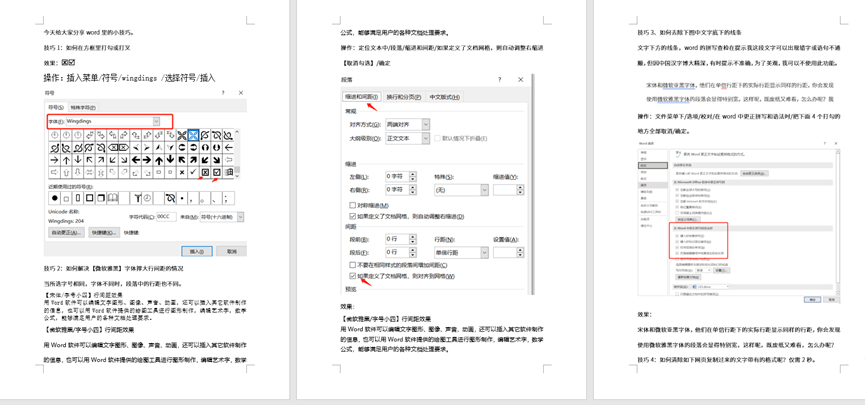The width and height of the screenshot is (865, 405).
Task: Click the symbol grid vertical scrollbar
Action: pyautogui.click(x=237, y=153)
